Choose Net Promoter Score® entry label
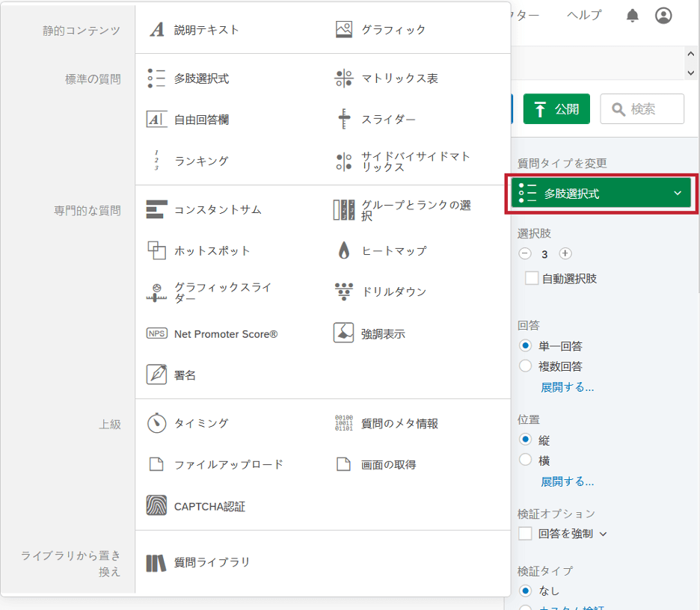700x610 pixels. tap(226, 334)
